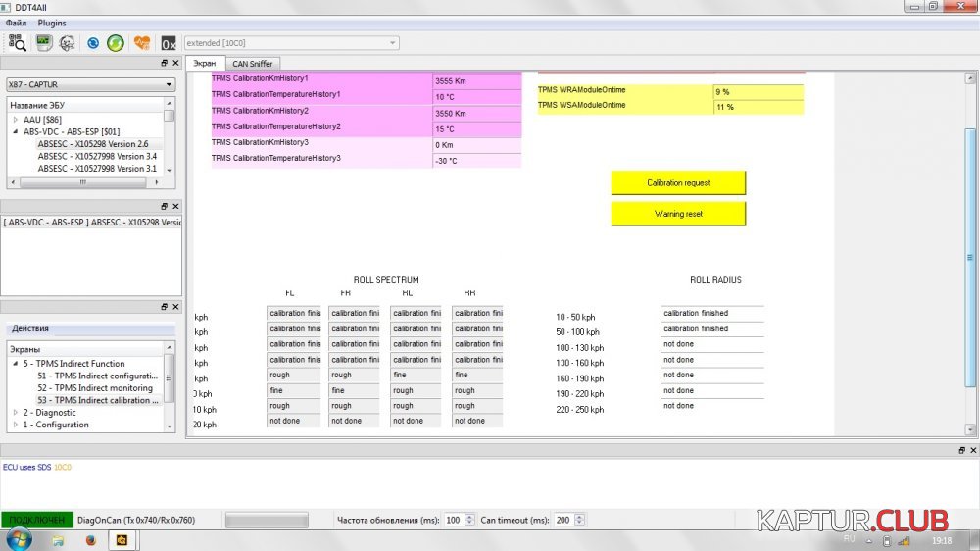The height and width of the screenshot is (551, 980).
Task: Switch to the Экран tab
Action: [205, 63]
